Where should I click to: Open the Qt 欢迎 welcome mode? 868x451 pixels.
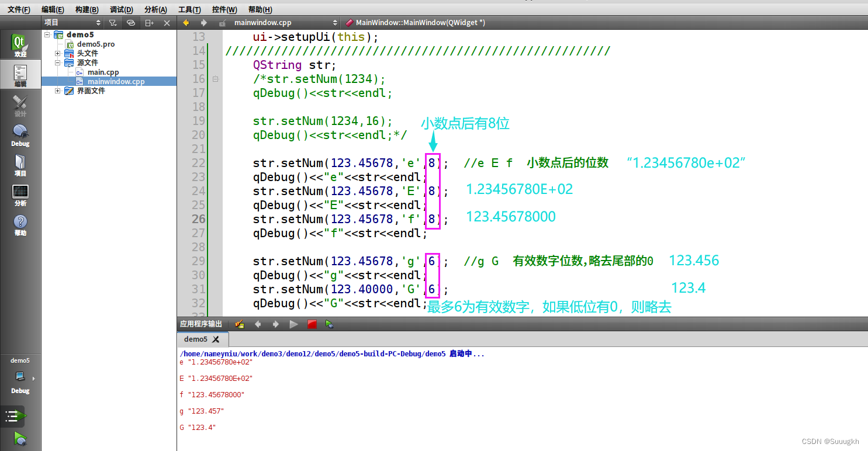click(20, 46)
